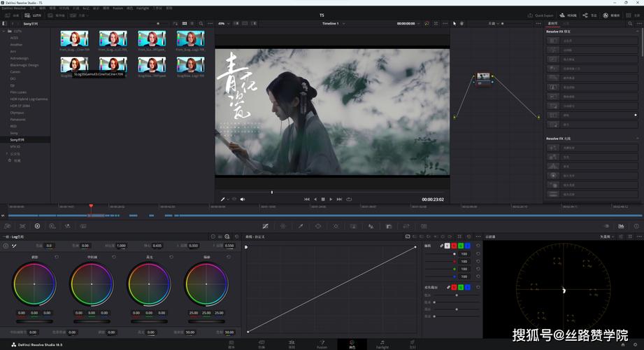The image size is (644, 350).
Task: Toggle the red curve channel button
Action: [x=454, y=246]
